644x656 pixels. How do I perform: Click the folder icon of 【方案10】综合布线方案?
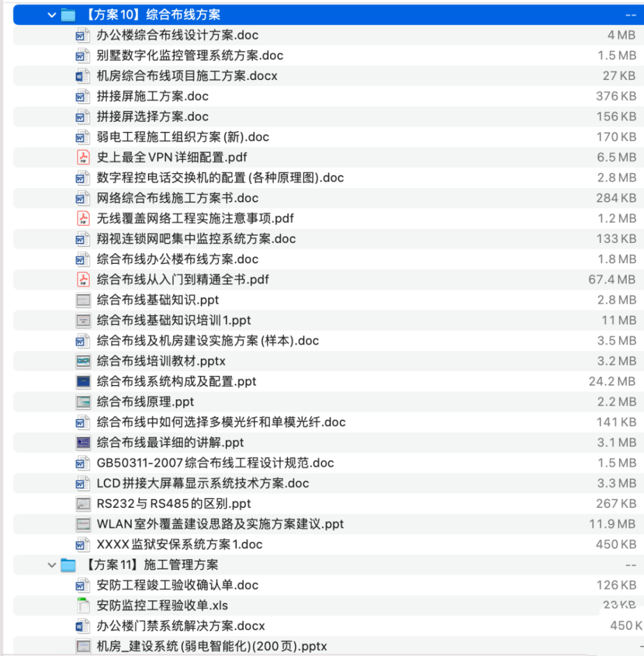click(67, 14)
